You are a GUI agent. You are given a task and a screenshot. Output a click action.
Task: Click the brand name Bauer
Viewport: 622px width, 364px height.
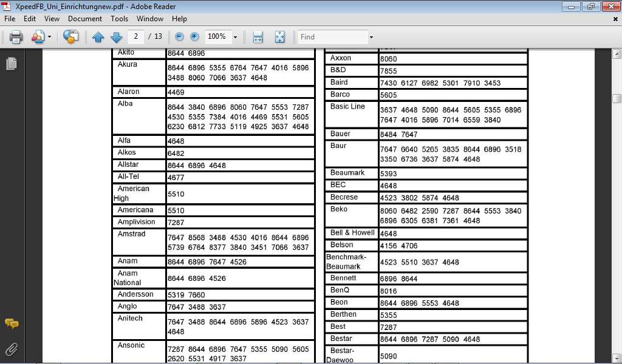pyautogui.click(x=340, y=134)
